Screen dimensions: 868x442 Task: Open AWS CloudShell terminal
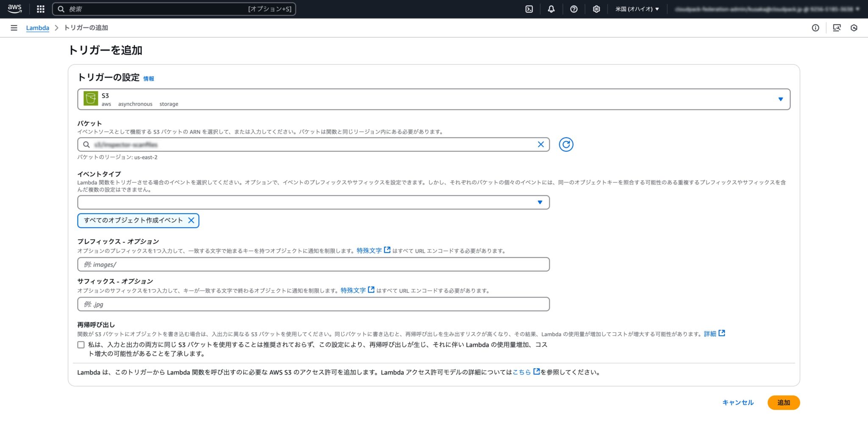529,9
